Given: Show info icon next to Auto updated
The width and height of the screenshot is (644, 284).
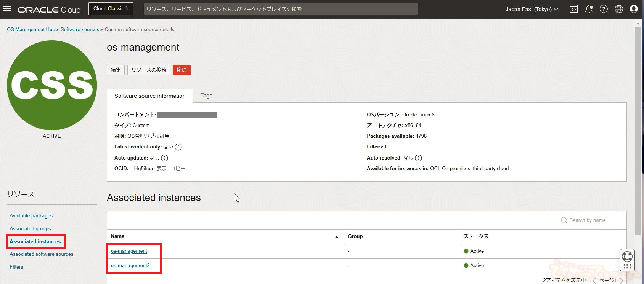Looking at the screenshot, I should click(x=164, y=158).
